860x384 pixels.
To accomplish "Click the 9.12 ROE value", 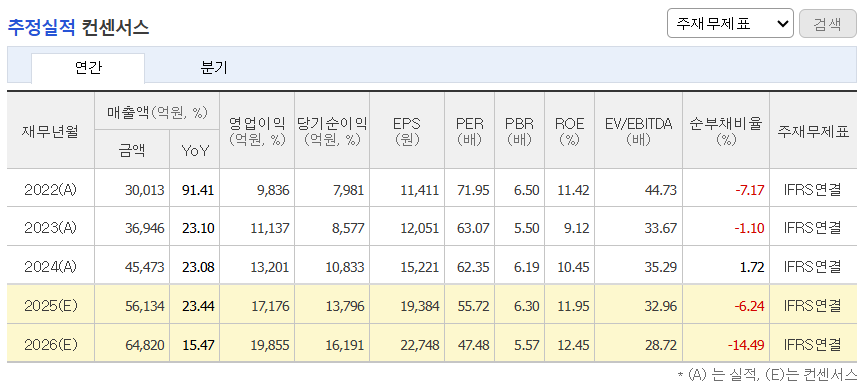I will [x=576, y=229].
